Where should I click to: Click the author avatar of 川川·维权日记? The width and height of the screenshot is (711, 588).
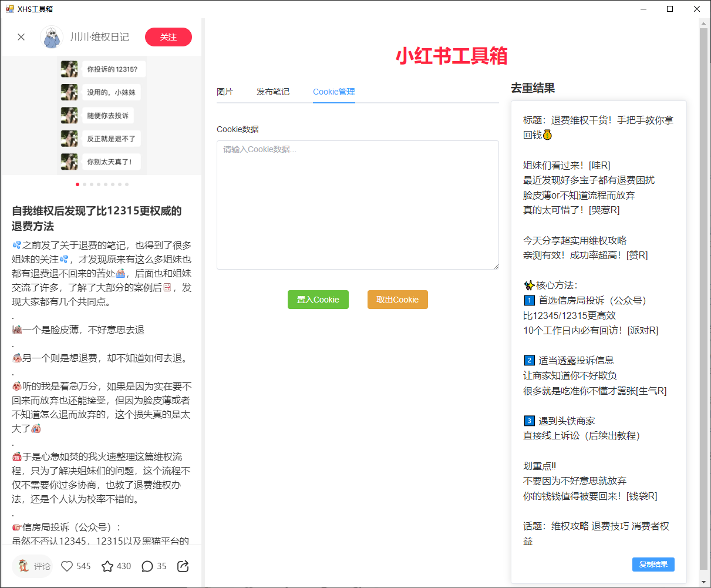52,37
